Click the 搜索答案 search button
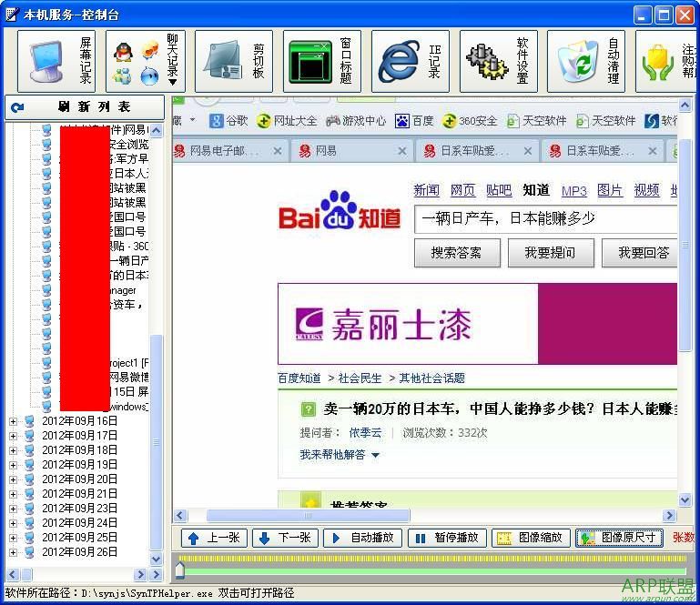 [457, 253]
